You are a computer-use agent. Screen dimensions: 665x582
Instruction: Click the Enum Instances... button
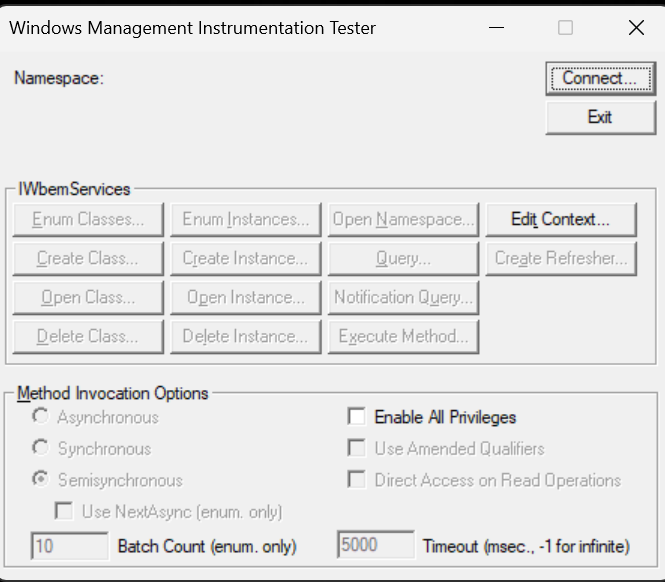[x=246, y=220]
